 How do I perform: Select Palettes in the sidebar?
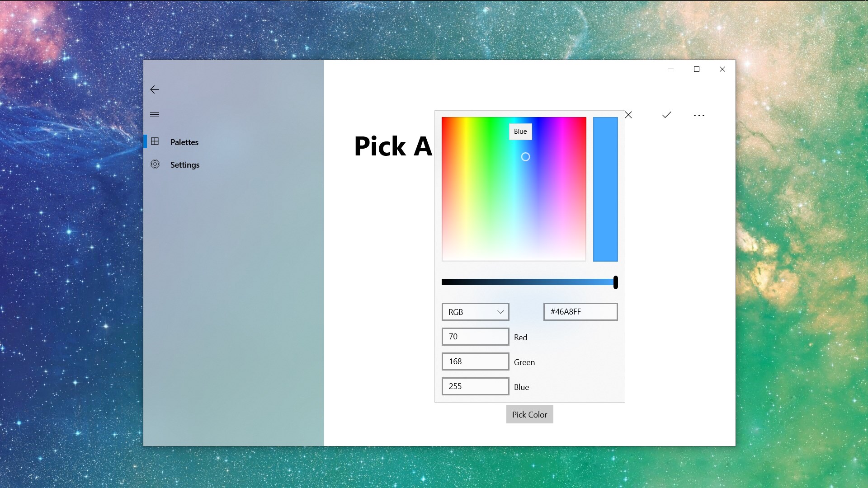point(184,142)
